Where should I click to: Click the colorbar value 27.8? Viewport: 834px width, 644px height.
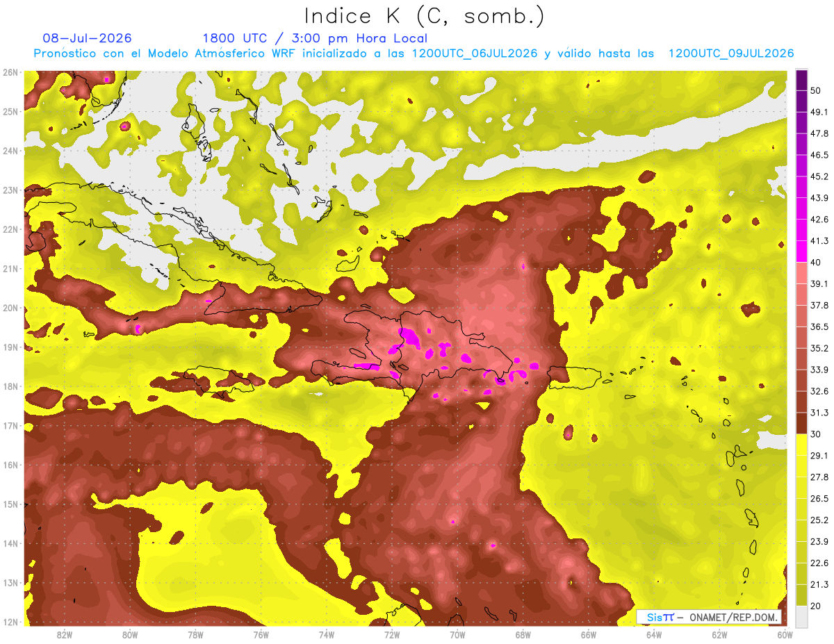[820, 477]
